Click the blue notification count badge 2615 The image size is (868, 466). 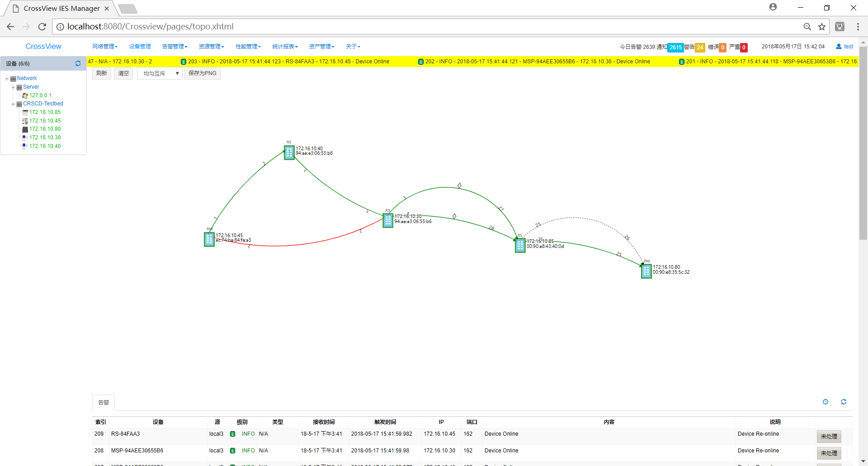675,47
